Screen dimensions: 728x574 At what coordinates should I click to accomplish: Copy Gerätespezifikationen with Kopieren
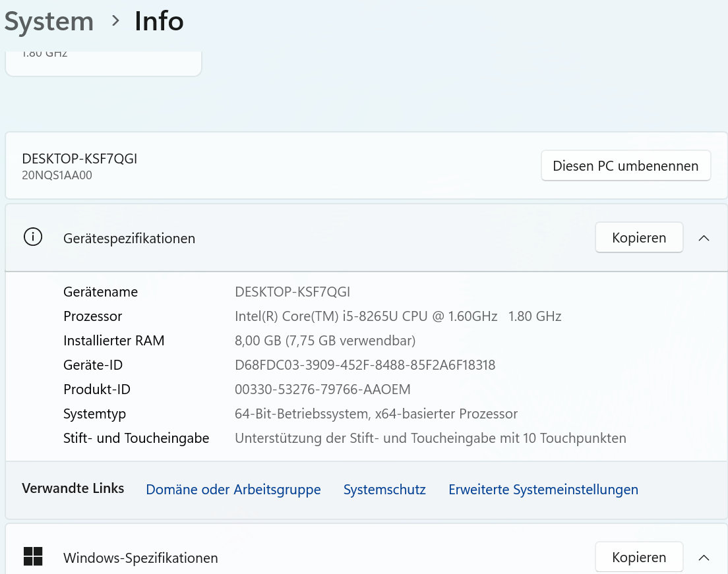(639, 238)
